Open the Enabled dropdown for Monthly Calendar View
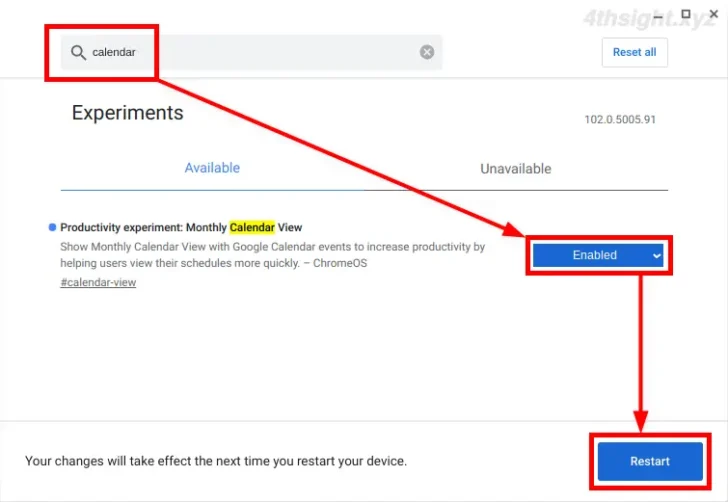Viewport: 728px width, 502px height. point(598,255)
